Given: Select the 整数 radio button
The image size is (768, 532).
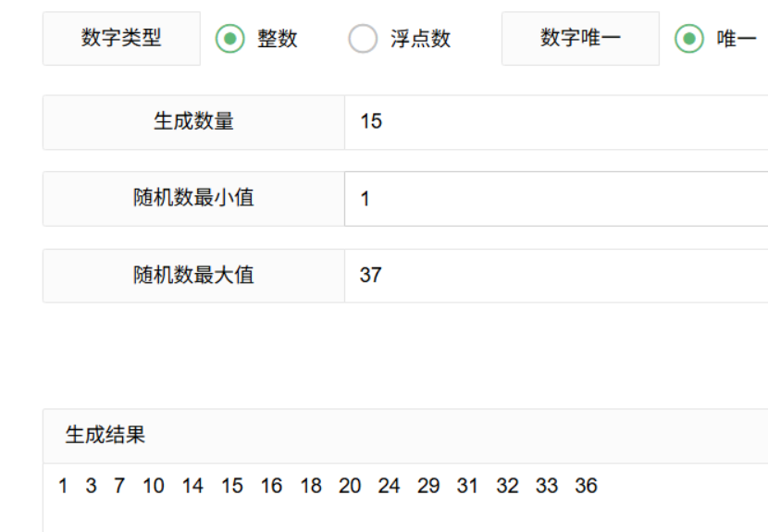Looking at the screenshot, I should [229, 38].
